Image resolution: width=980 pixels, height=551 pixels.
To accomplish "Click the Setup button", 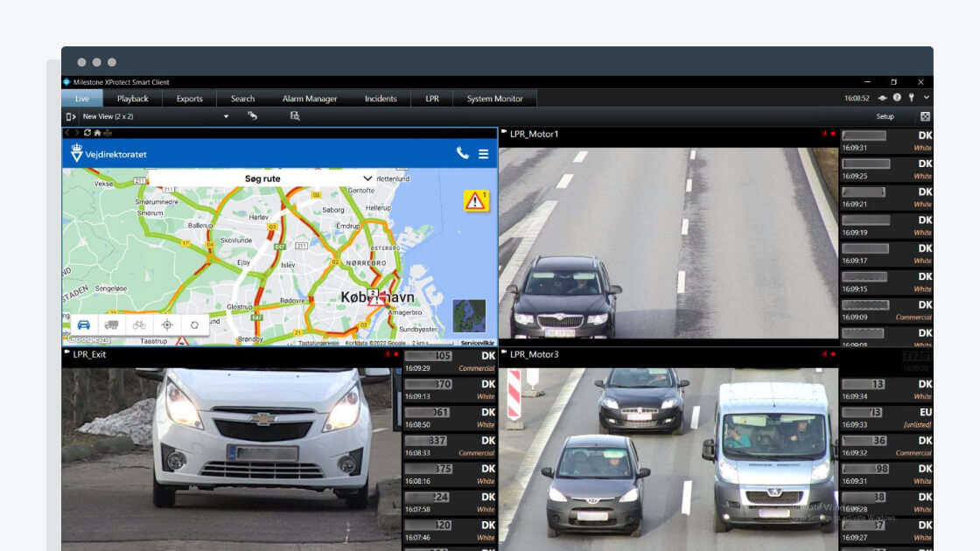I will (885, 116).
